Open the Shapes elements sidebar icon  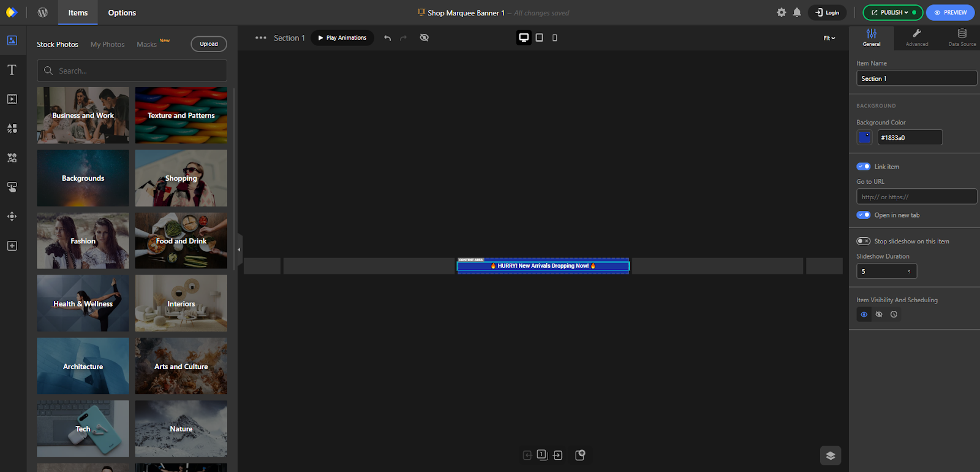[12, 129]
